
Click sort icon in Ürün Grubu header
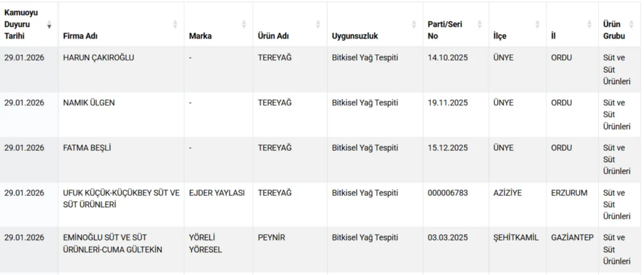[x=633, y=24]
